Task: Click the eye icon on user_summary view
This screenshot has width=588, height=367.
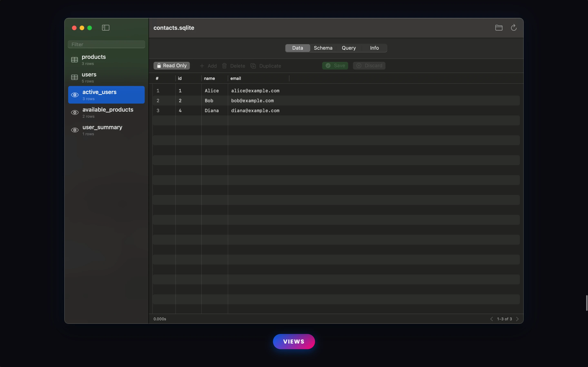Action: [75, 130]
